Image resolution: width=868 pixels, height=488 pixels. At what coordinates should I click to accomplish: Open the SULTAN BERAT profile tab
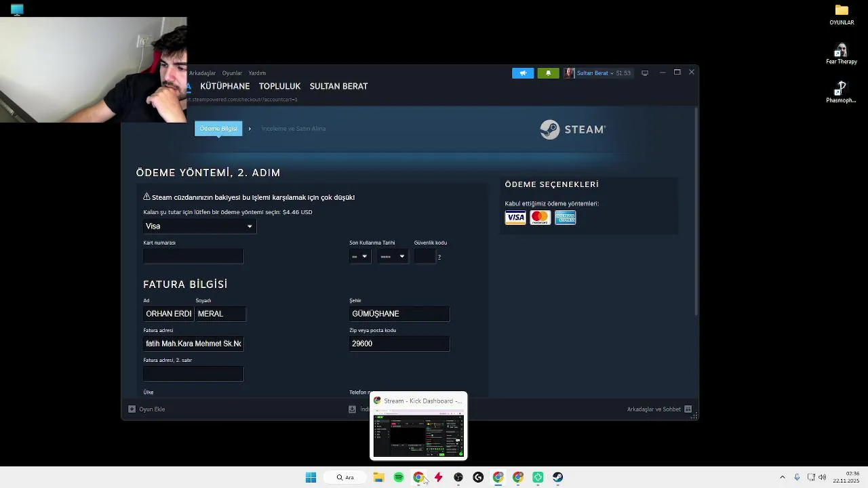[x=338, y=86]
